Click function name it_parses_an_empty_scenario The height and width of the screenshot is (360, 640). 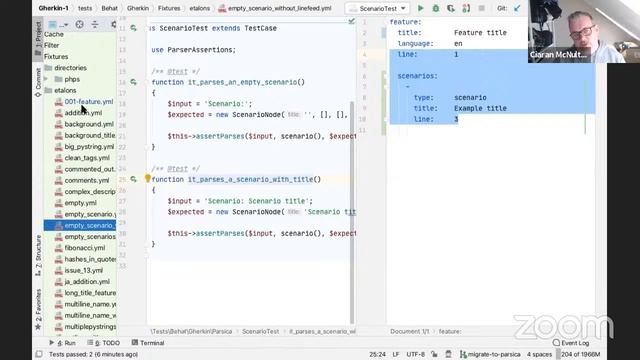(x=242, y=82)
